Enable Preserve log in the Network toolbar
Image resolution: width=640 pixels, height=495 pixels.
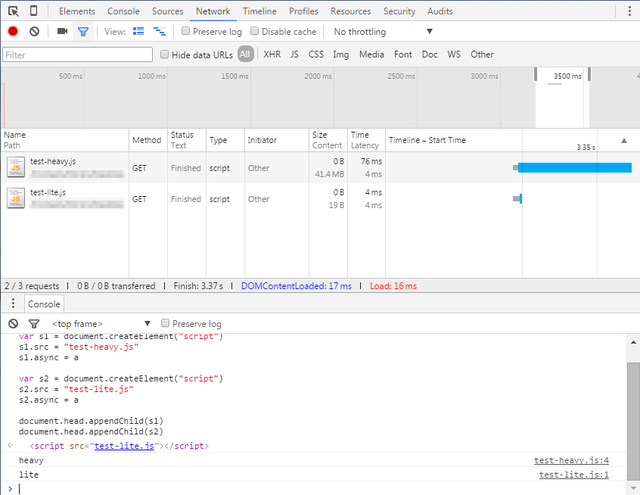coord(185,31)
